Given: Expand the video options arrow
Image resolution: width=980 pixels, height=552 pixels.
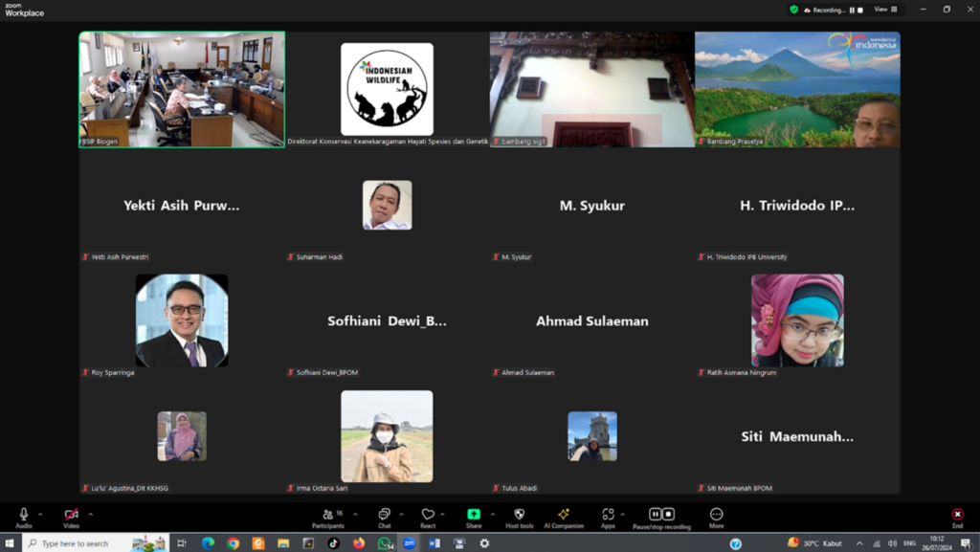Looking at the screenshot, I should (x=90, y=514).
